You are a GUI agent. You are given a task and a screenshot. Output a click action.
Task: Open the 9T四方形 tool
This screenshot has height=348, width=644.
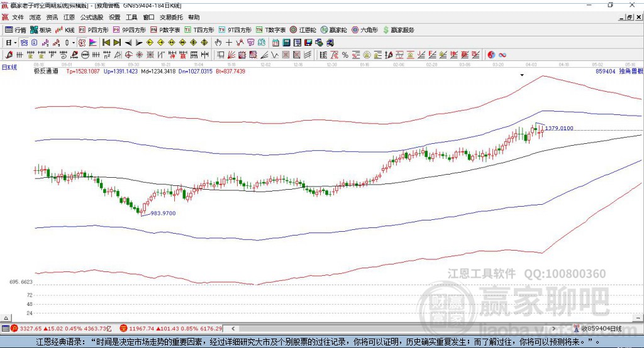[235, 30]
